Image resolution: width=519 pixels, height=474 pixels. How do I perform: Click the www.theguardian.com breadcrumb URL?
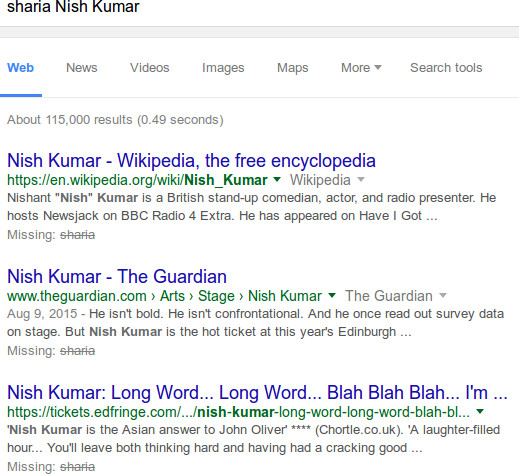164,296
